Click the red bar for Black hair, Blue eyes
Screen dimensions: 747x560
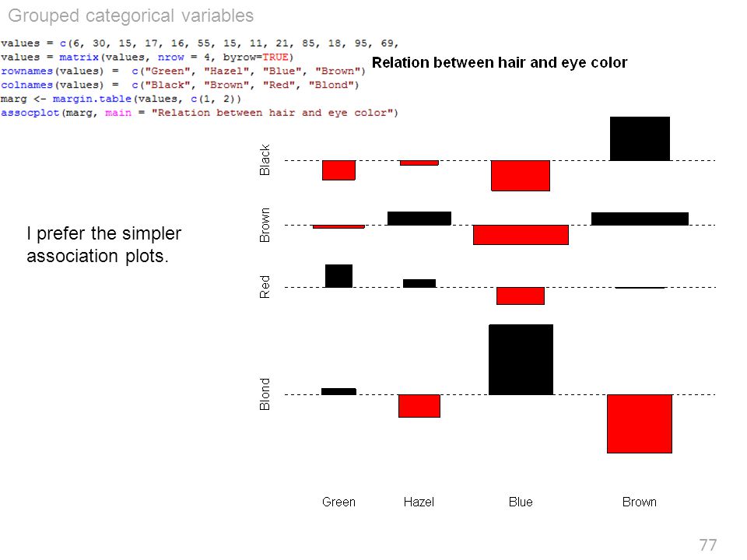pyautogui.click(x=521, y=176)
